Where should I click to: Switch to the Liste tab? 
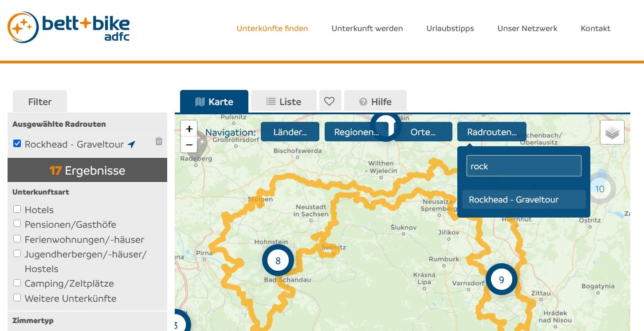[284, 101]
